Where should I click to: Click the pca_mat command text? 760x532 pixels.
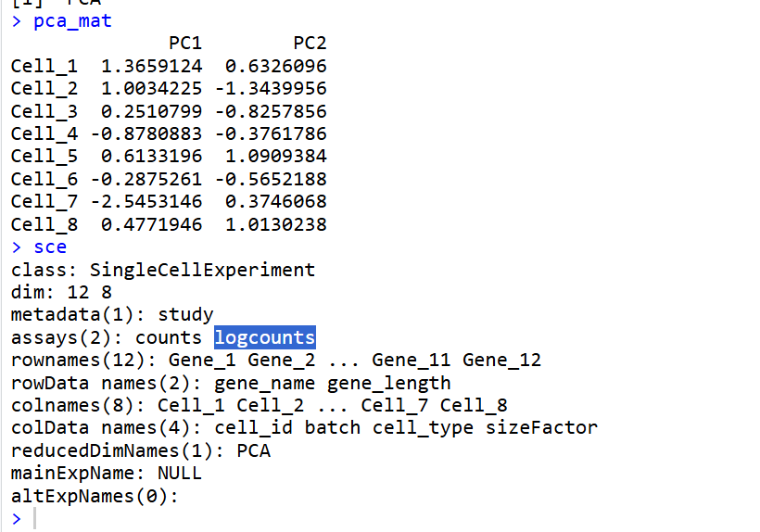pos(72,21)
